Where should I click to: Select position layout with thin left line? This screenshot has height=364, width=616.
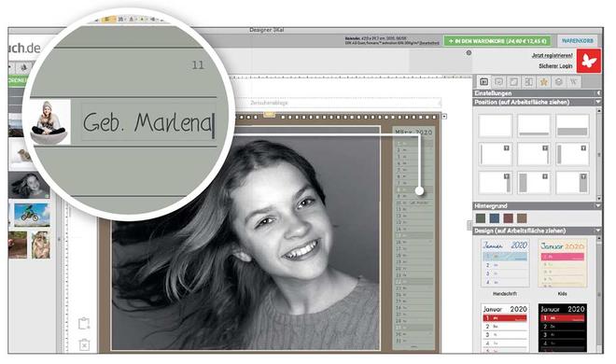(496, 154)
